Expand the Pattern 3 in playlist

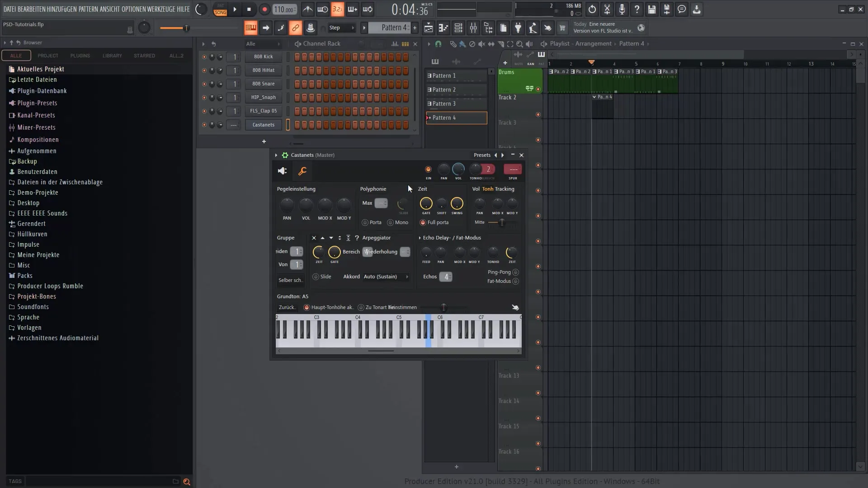pos(429,103)
